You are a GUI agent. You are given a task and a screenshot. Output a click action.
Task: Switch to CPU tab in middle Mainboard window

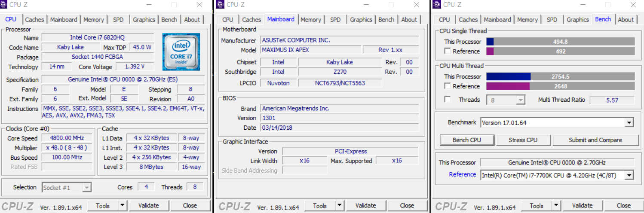(228, 20)
